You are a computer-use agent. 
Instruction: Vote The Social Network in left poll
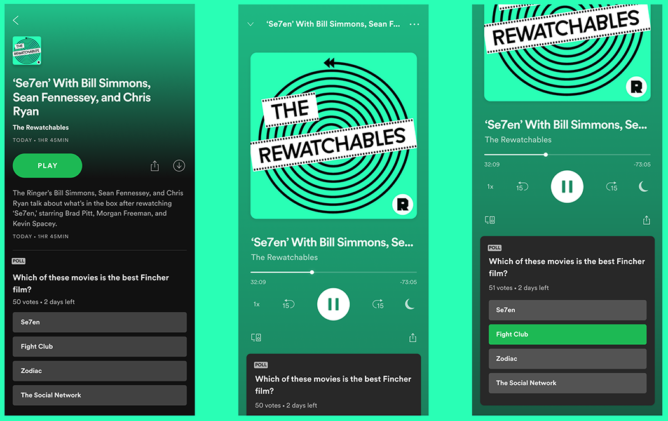point(100,395)
